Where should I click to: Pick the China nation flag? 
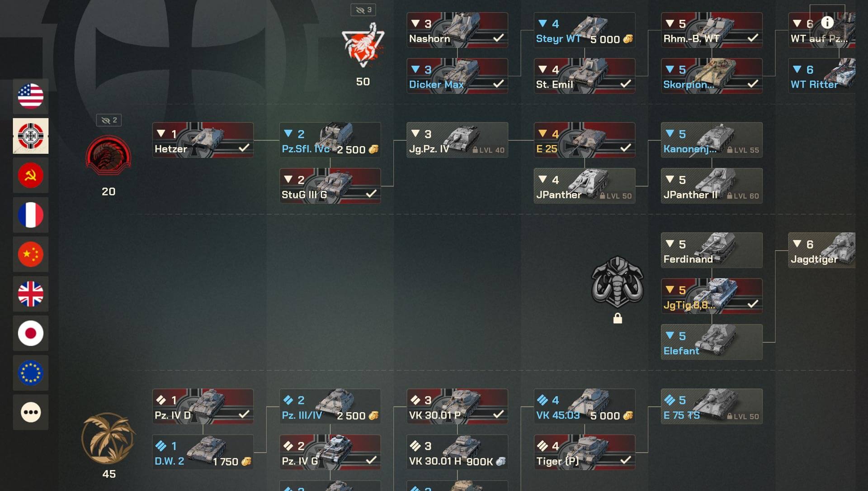pyautogui.click(x=31, y=254)
